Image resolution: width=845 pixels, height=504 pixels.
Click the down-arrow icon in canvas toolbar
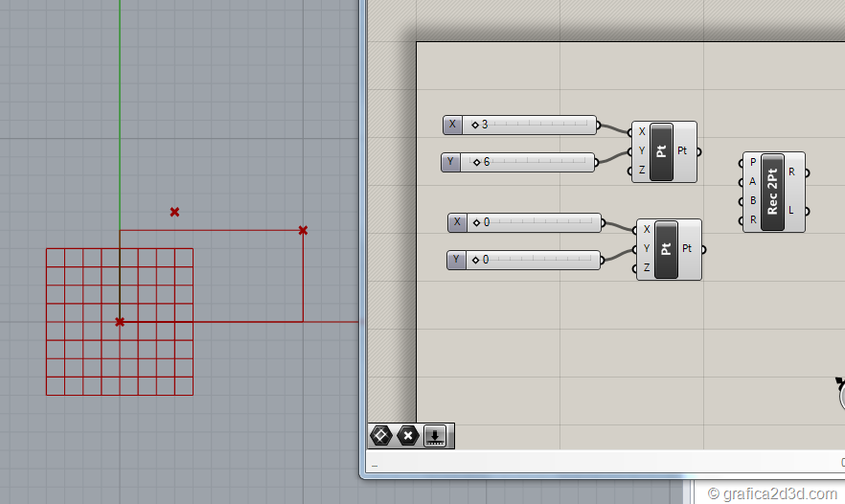point(435,436)
